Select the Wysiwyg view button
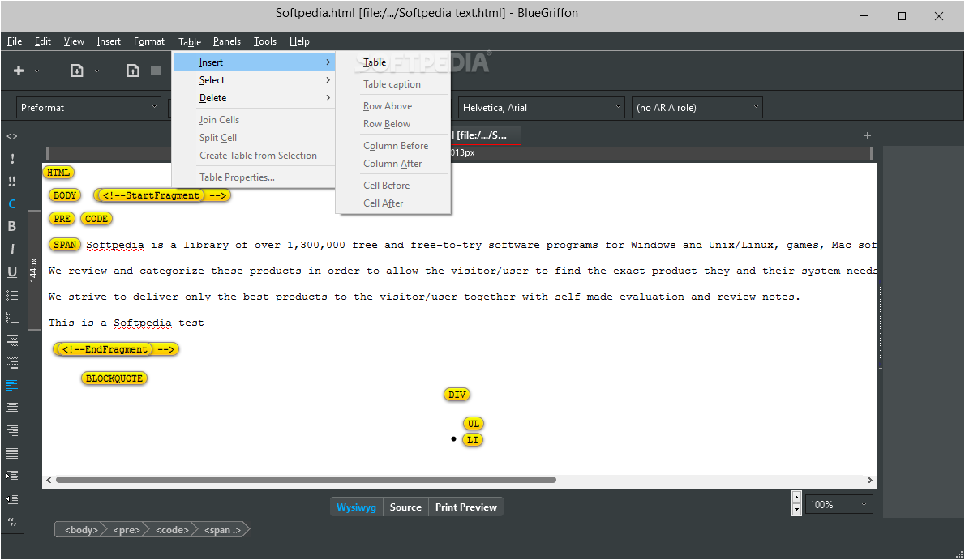Viewport: 965px width, 560px height. [x=356, y=507]
